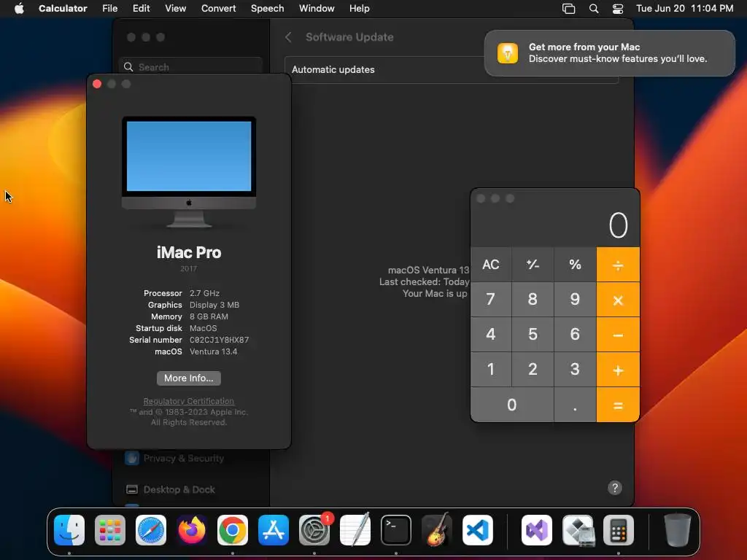This screenshot has height=560, width=747.
Task: Open Control Center in menu bar
Action: [x=618, y=9]
